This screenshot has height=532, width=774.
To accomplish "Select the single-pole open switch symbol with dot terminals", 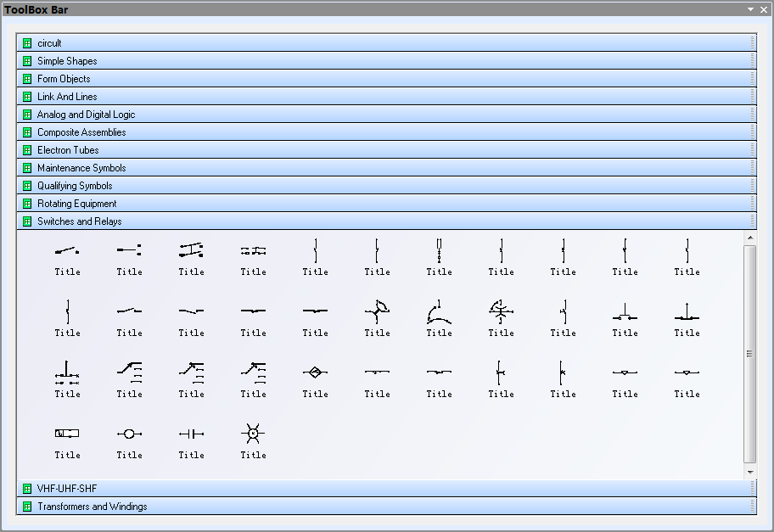I will (67, 250).
